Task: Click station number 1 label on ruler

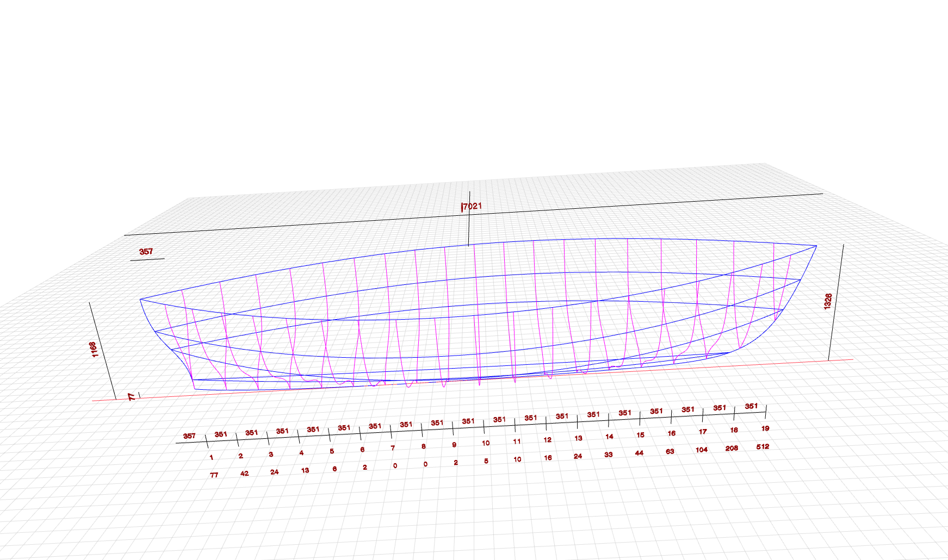Action: coord(211,458)
